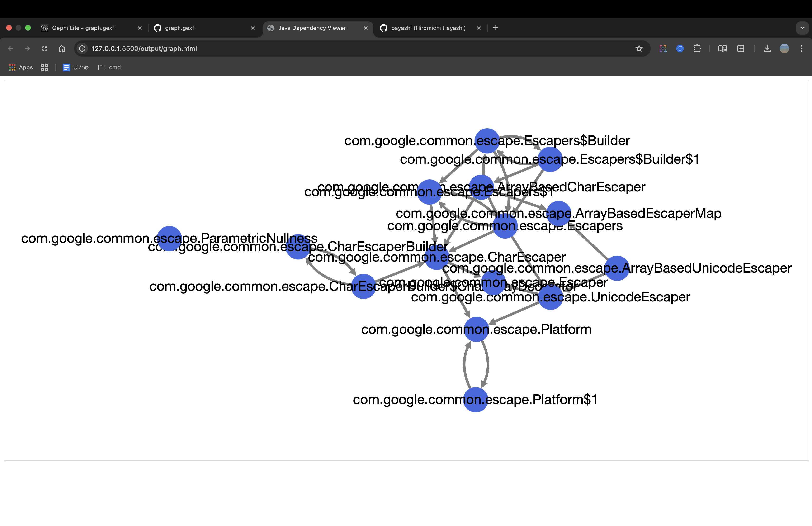Close the Java Dependency Viewer tab
Screen dimensions: 812x526
point(365,28)
